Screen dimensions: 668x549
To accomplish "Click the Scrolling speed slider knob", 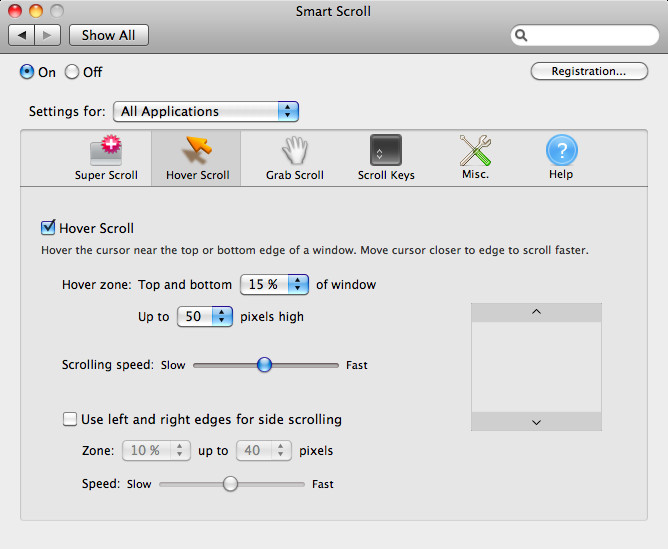I will 264,365.
